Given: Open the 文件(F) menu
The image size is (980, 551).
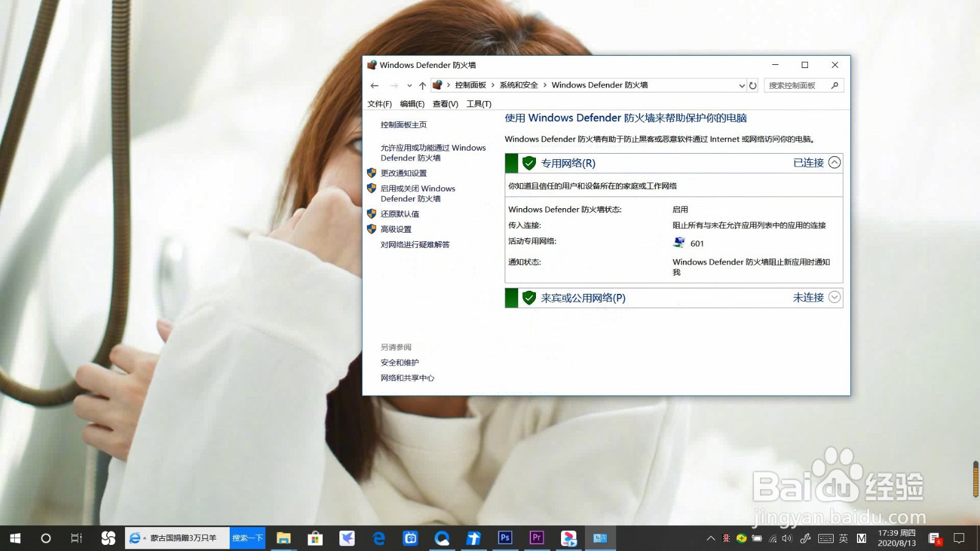Looking at the screenshot, I should click(x=380, y=104).
